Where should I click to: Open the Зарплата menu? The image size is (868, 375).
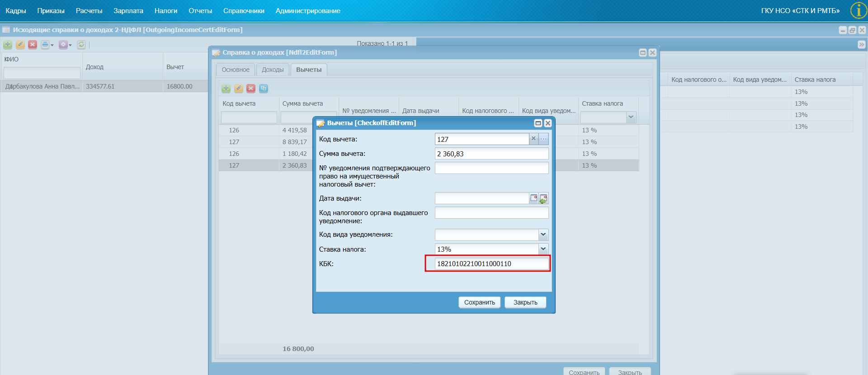(128, 11)
